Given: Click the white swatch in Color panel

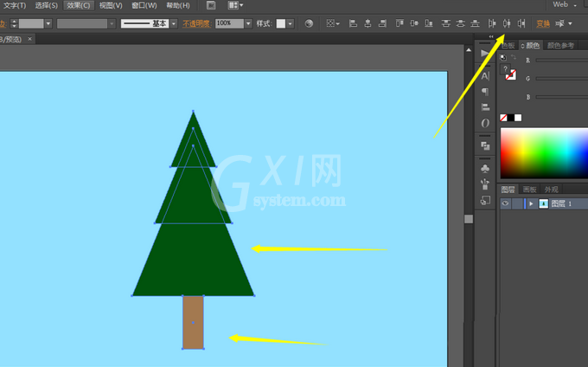Looking at the screenshot, I should click(x=518, y=118).
